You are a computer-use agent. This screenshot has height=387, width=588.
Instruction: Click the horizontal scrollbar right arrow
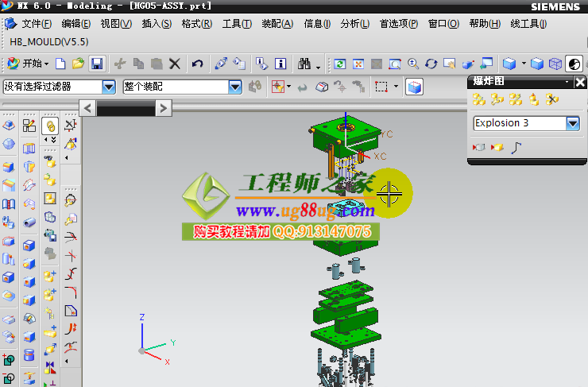[164, 107]
